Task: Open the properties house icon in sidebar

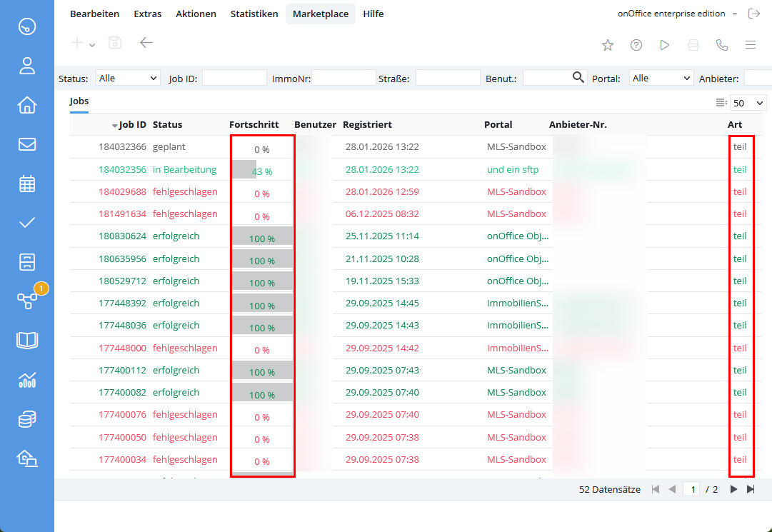Action: point(27,105)
